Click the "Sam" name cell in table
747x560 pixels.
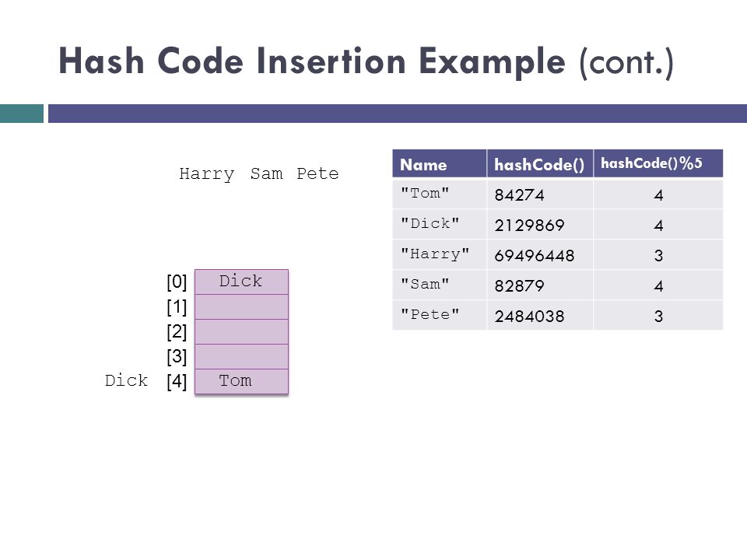pos(439,285)
